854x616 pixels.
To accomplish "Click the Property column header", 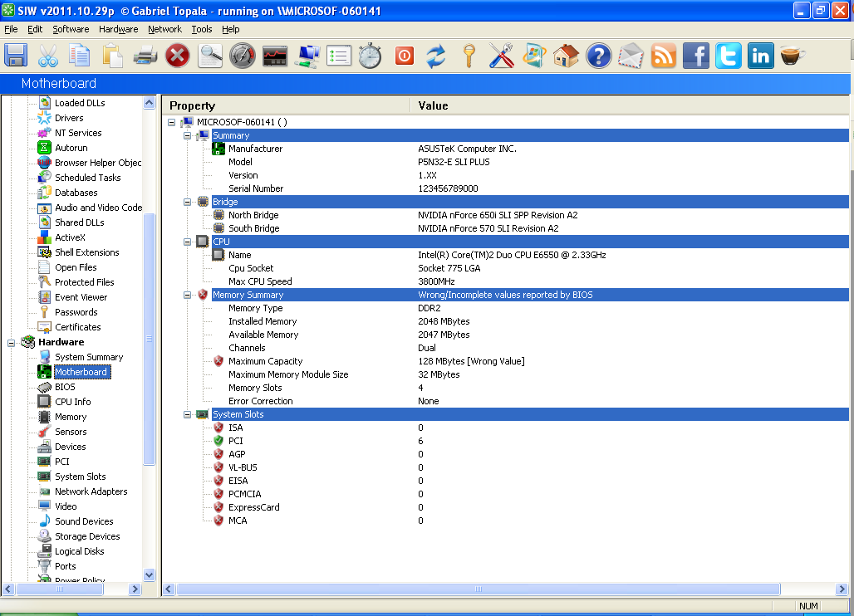I will pyautogui.click(x=287, y=105).
